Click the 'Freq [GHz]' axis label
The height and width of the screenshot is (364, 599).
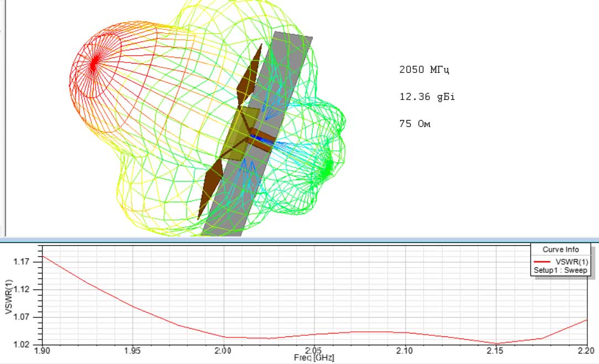314,358
